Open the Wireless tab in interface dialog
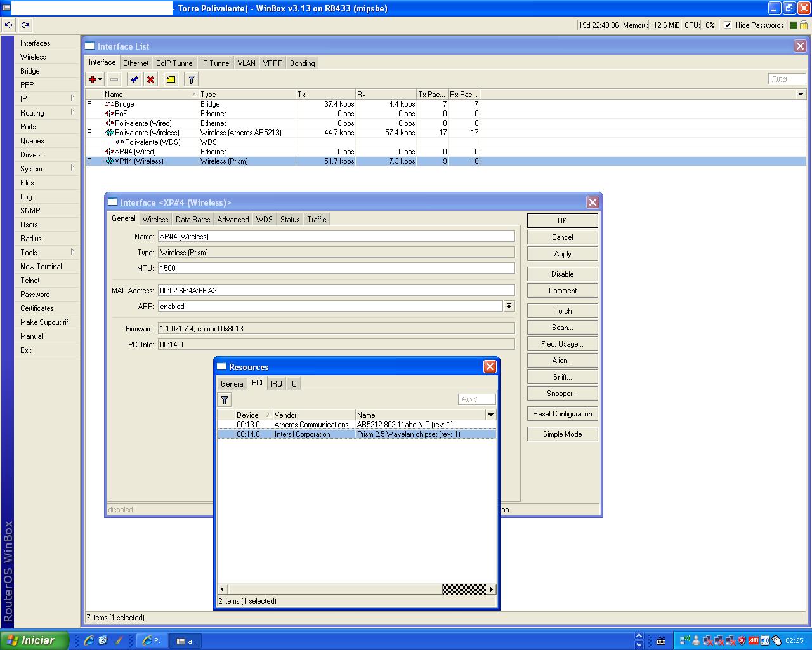812x650 pixels. click(x=155, y=220)
